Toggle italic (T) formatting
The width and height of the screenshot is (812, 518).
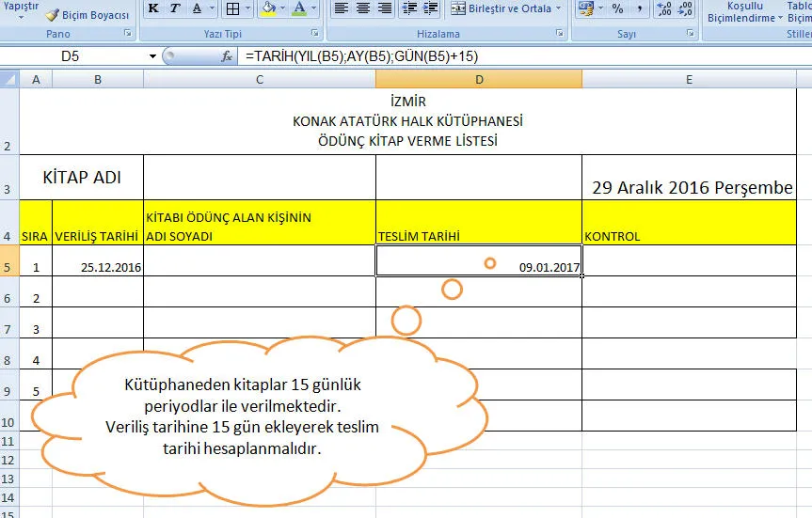coord(175,9)
